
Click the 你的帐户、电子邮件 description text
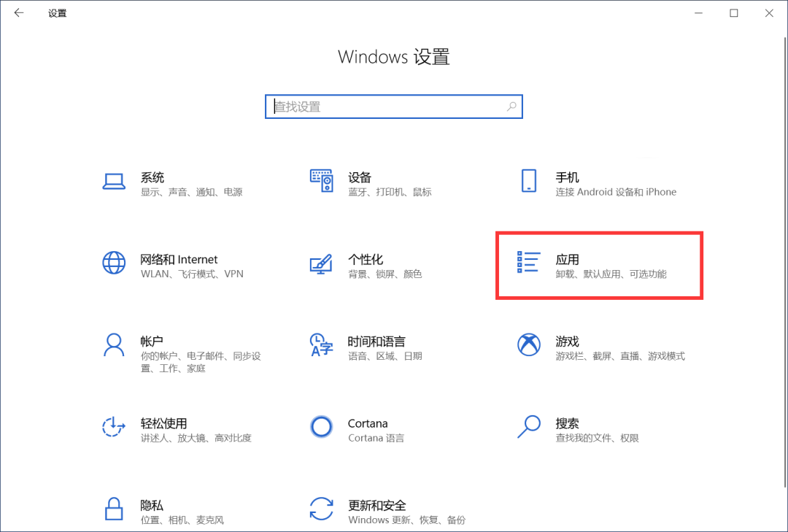[201, 362]
